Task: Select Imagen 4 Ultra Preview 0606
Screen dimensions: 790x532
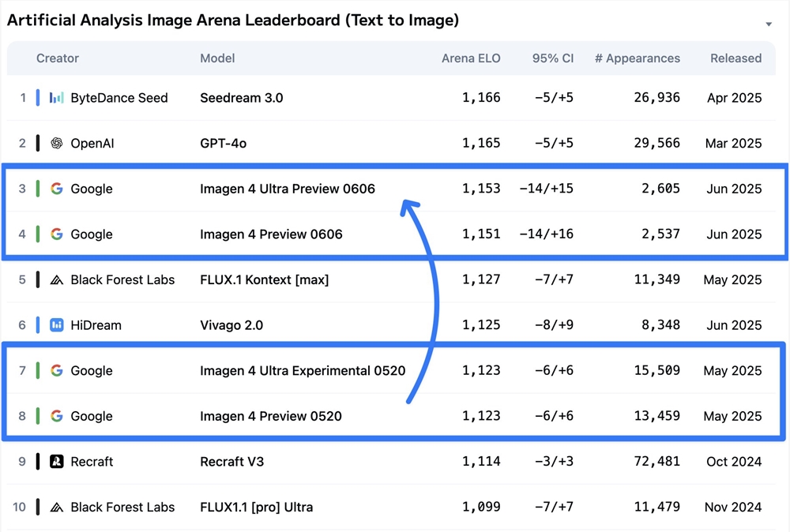Action: point(288,189)
